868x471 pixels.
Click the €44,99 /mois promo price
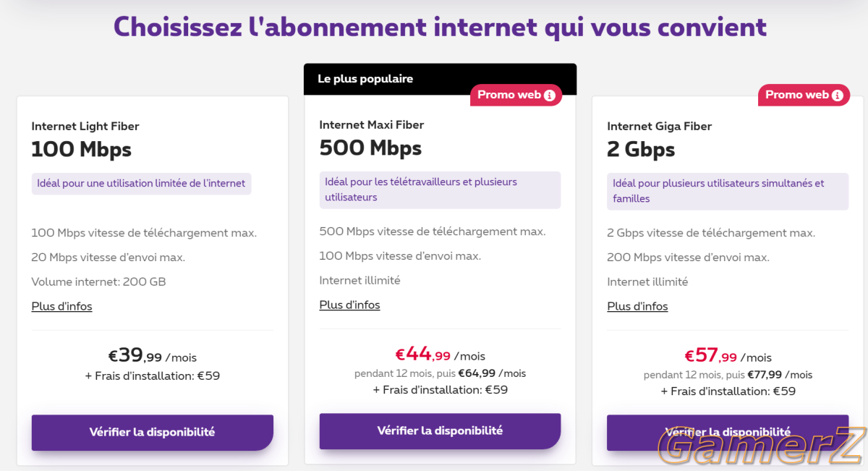(440, 355)
